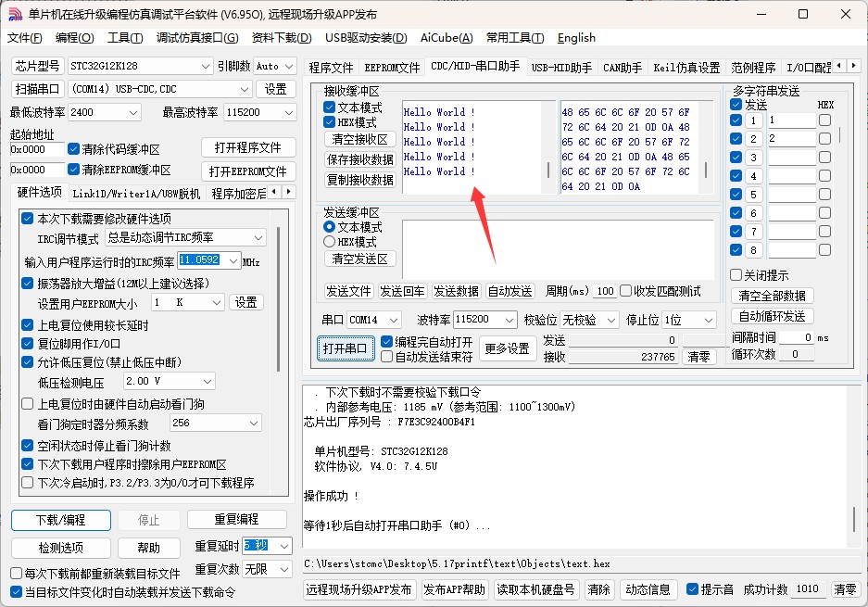Click the 远程现场升级APP发布 button
868x607 pixels.
tap(359, 589)
